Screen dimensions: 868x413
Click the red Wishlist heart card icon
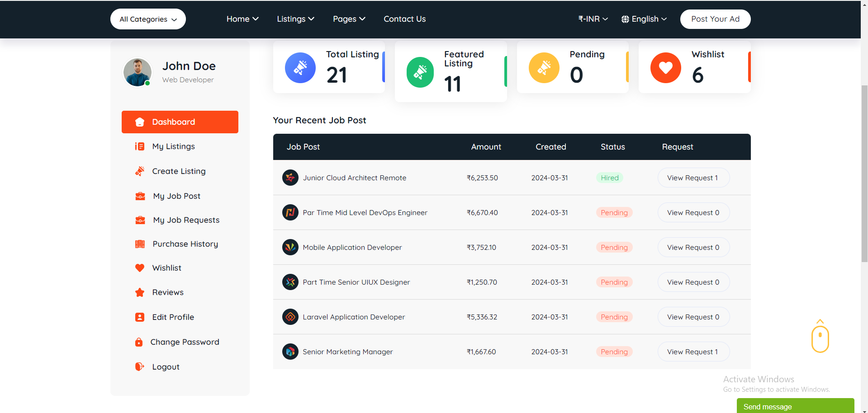click(x=665, y=68)
